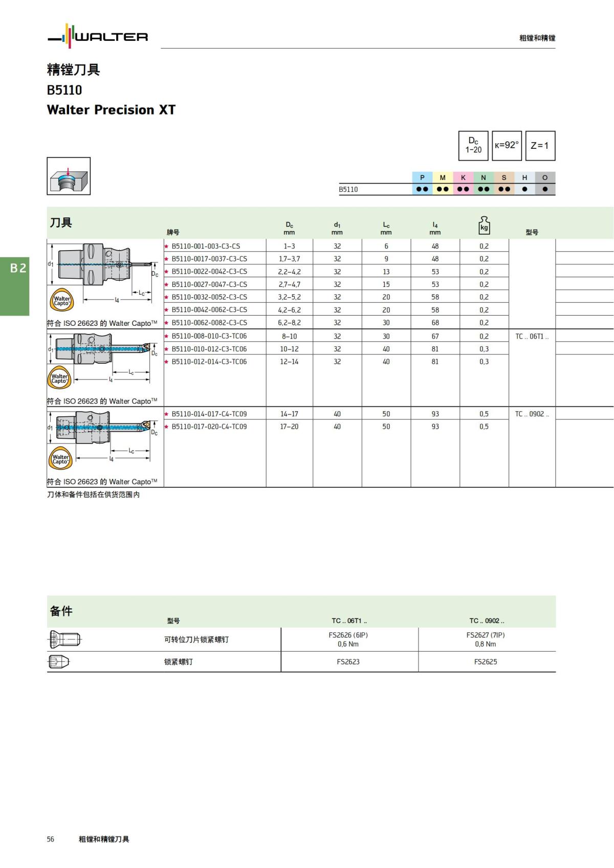Click the B5110-017-020-C4-TC09 designation
Viewport: 614px width, 868px height.
(209, 427)
